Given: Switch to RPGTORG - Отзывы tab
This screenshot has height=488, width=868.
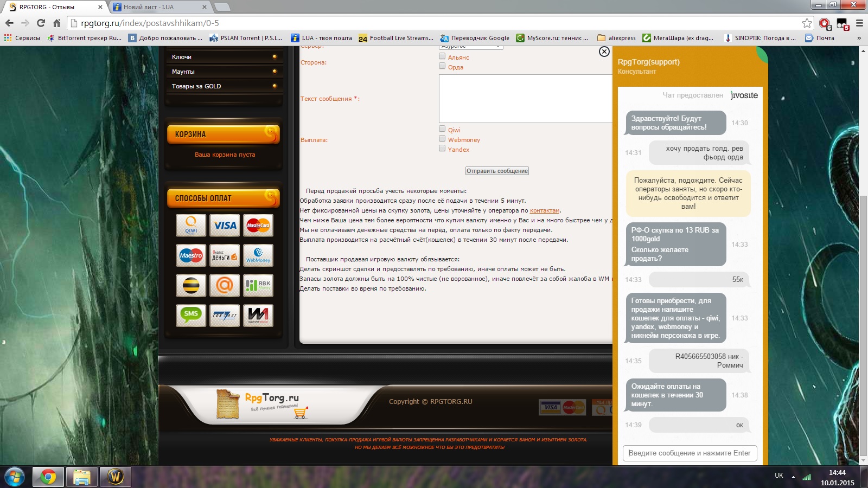Looking at the screenshot, I should click(54, 7).
